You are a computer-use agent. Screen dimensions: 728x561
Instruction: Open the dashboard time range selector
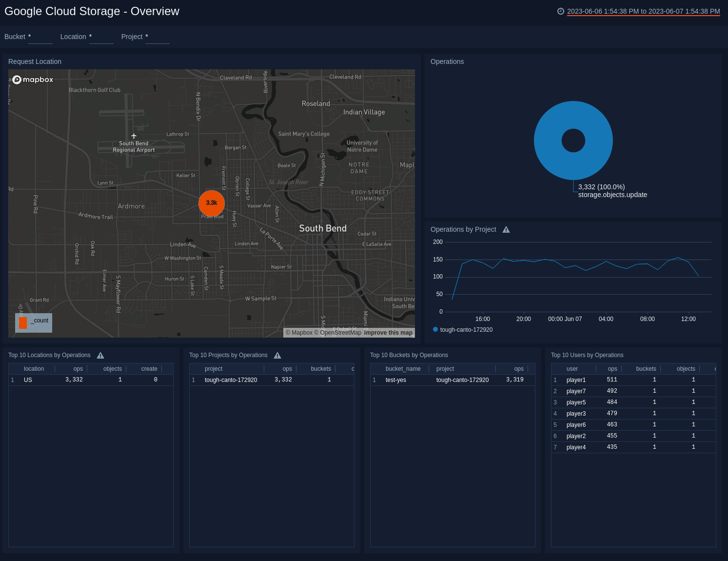[x=643, y=11]
